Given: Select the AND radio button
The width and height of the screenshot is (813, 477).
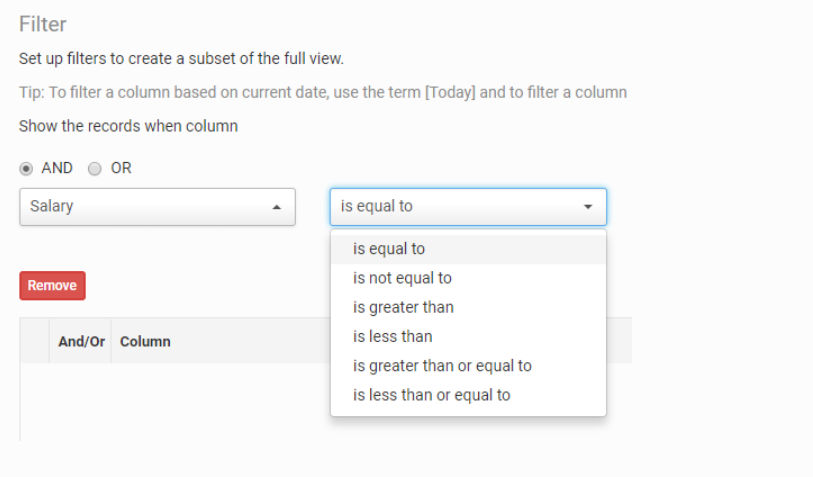Looking at the screenshot, I should coord(26,169).
